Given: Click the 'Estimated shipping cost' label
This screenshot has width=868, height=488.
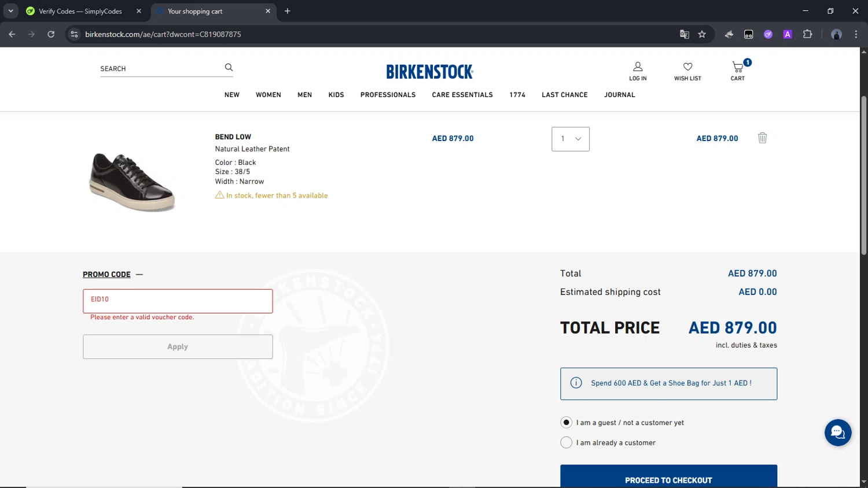Looking at the screenshot, I should tap(610, 292).
